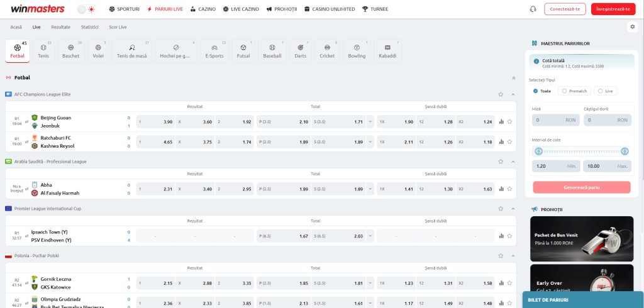Open statistics chart for Gornik Leczna match
The width and height of the screenshot is (644, 308).
pos(501,283)
